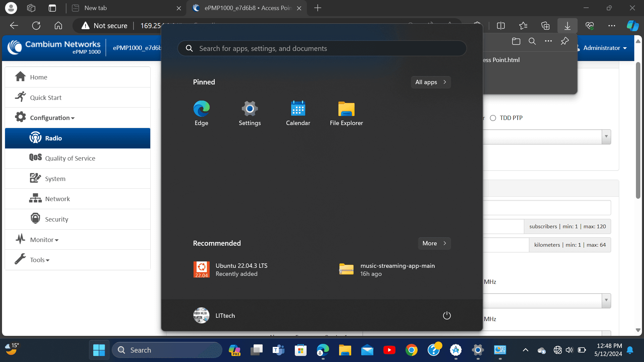Open Edge Settings and more menu
This screenshot has width=644, height=362.
click(x=612, y=26)
